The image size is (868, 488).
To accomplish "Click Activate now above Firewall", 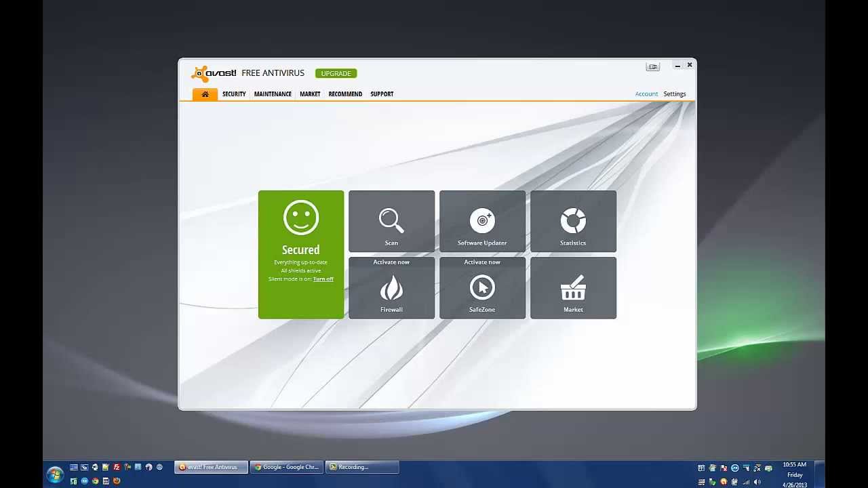I will (x=391, y=262).
